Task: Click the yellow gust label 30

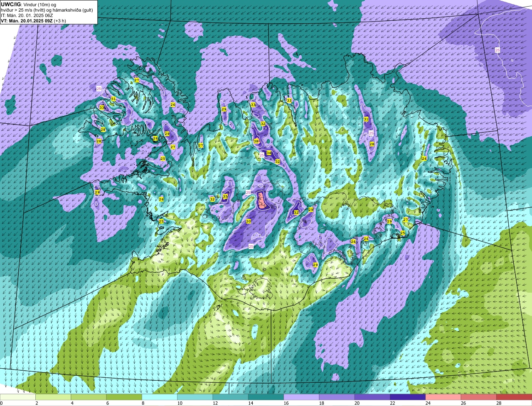Action: 248,221
